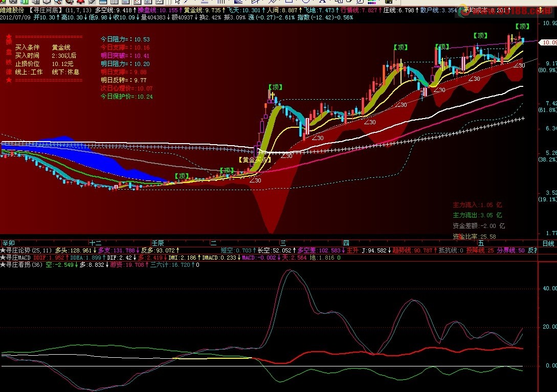557x392 pixels.
Task: Click 今日支撑=:10.16 line
Action: pyautogui.click(x=125, y=47)
